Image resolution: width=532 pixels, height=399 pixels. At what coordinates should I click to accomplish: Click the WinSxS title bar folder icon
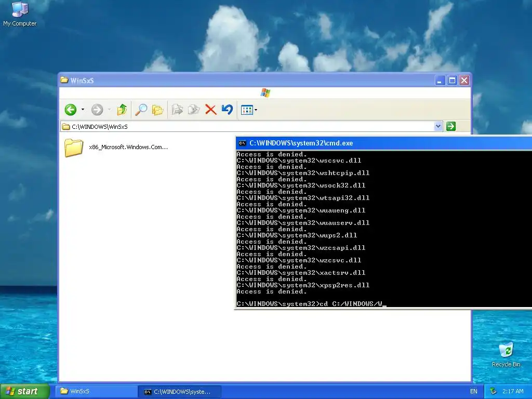tap(64, 80)
